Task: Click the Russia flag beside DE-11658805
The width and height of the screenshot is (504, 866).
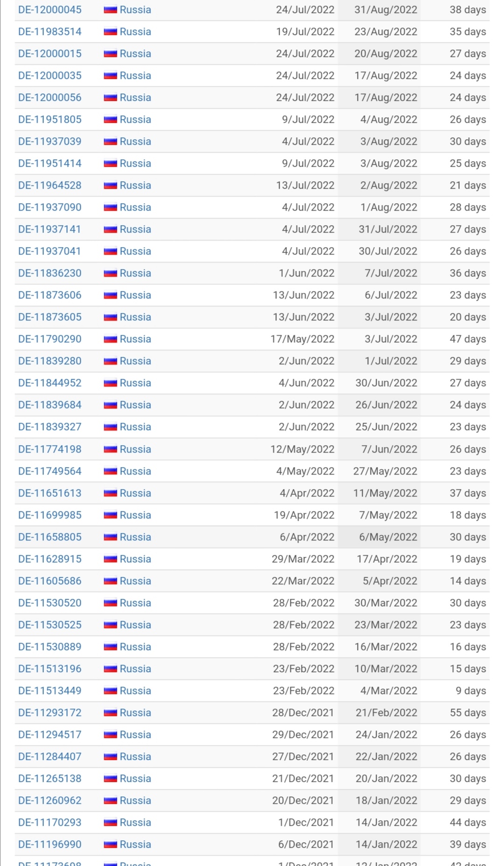Action: point(110,537)
